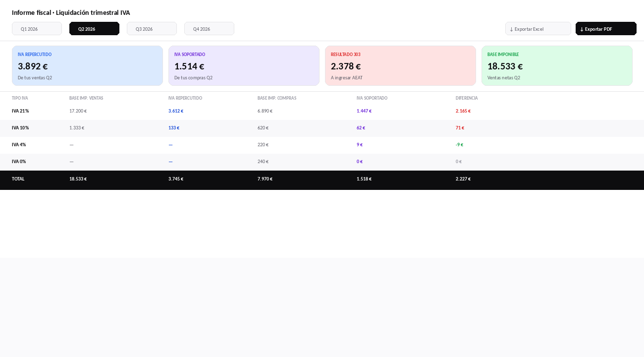
Task: Export the report as PDF
Action: (x=606, y=29)
